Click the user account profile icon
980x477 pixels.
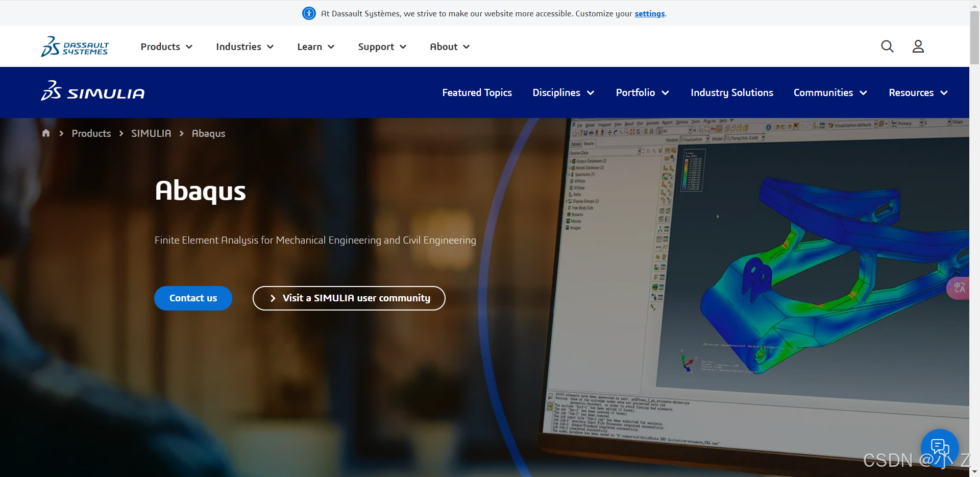click(x=918, y=46)
